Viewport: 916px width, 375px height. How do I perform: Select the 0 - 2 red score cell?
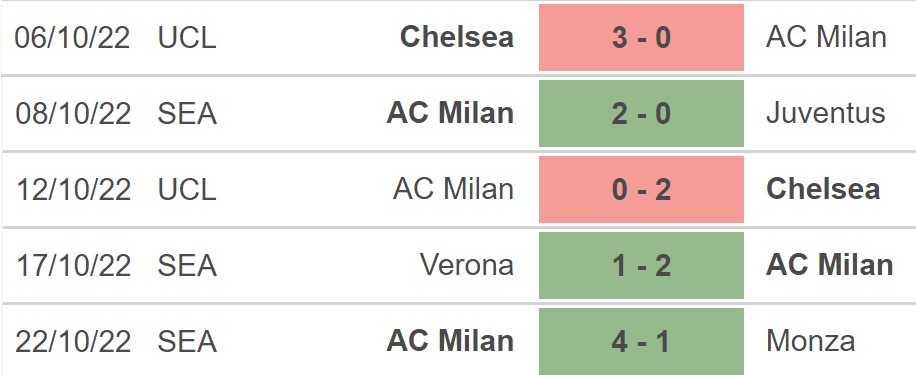641,189
